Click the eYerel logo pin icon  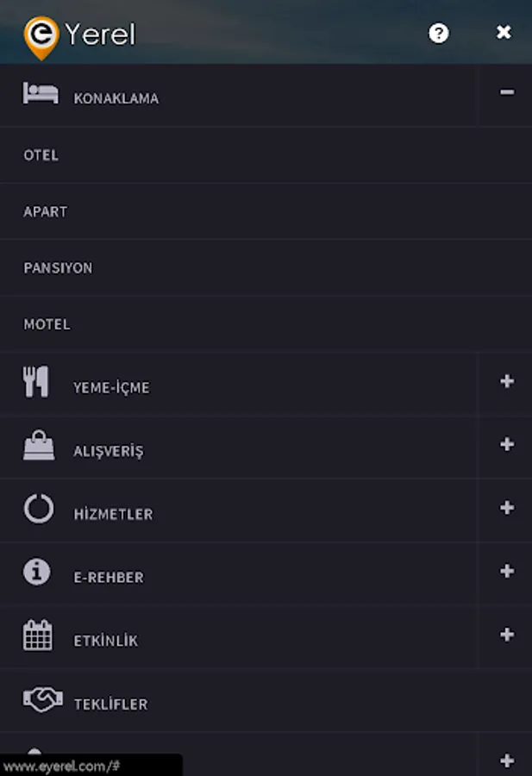click(x=41, y=38)
